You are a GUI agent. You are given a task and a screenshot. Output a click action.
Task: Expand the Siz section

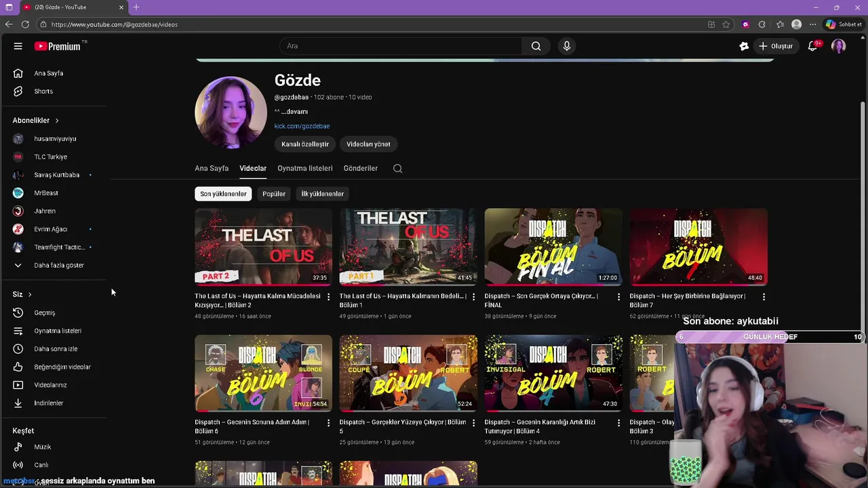[22, 294]
